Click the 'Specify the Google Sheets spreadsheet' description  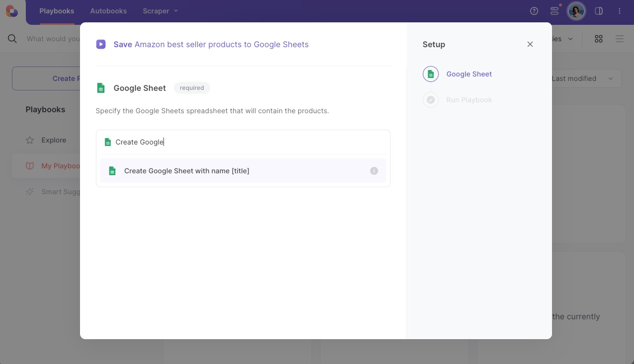click(x=212, y=111)
